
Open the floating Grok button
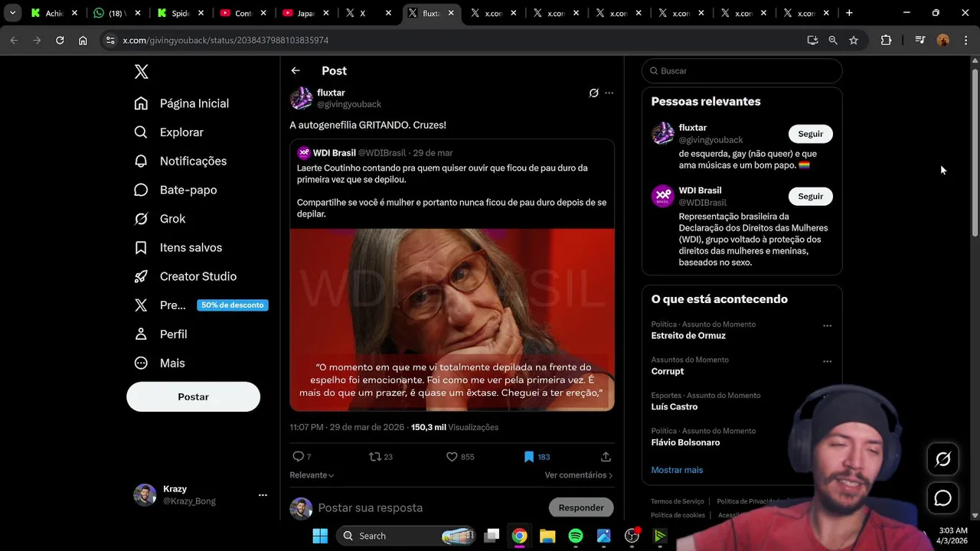(x=943, y=459)
